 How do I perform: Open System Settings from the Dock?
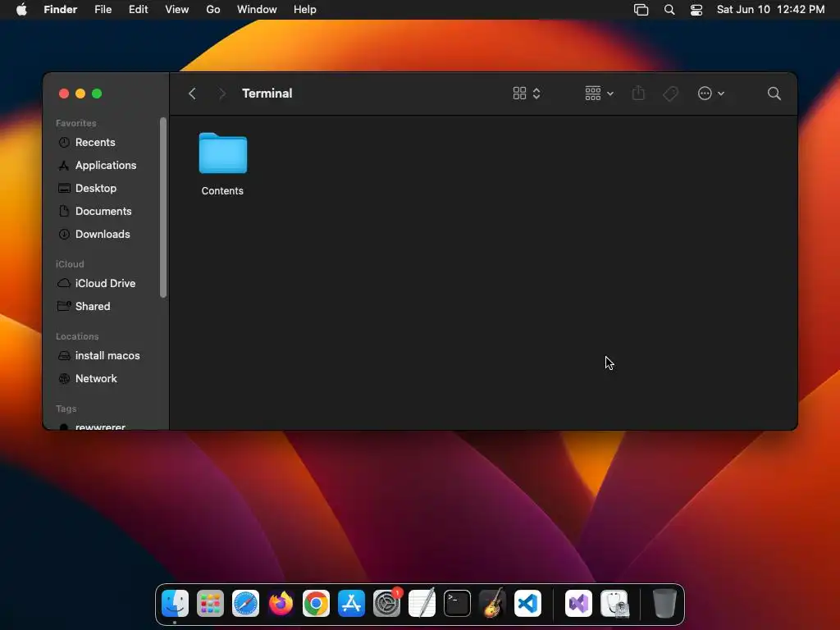(x=387, y=604)
